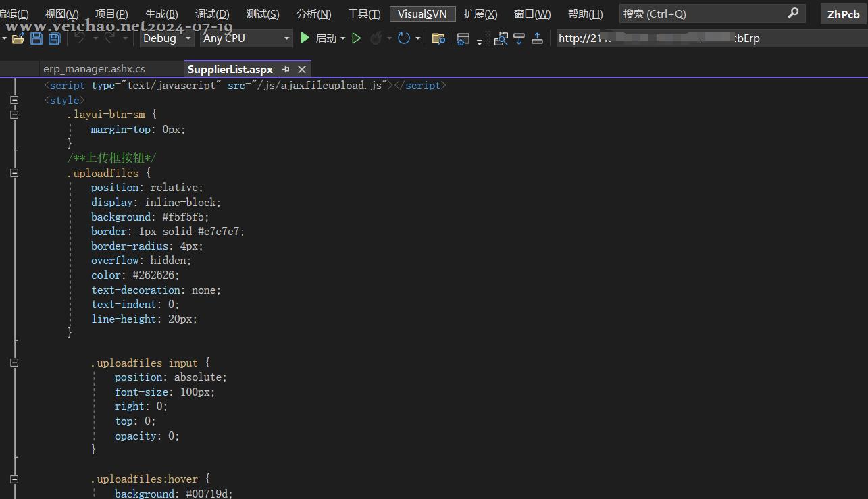This screenshot has height=499, width=868.
Task: Open the undo history dropdown arrow
Action: 95,38
